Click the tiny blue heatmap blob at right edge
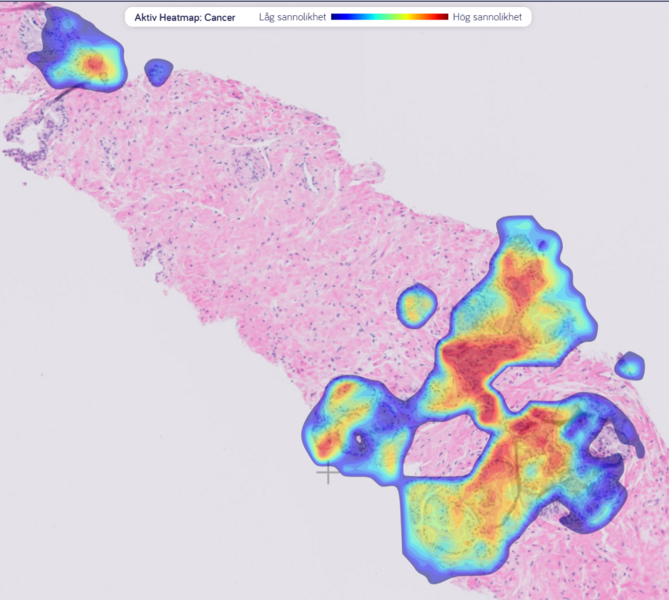The height and width of the screenshot is (600, 669). point(629,366)
